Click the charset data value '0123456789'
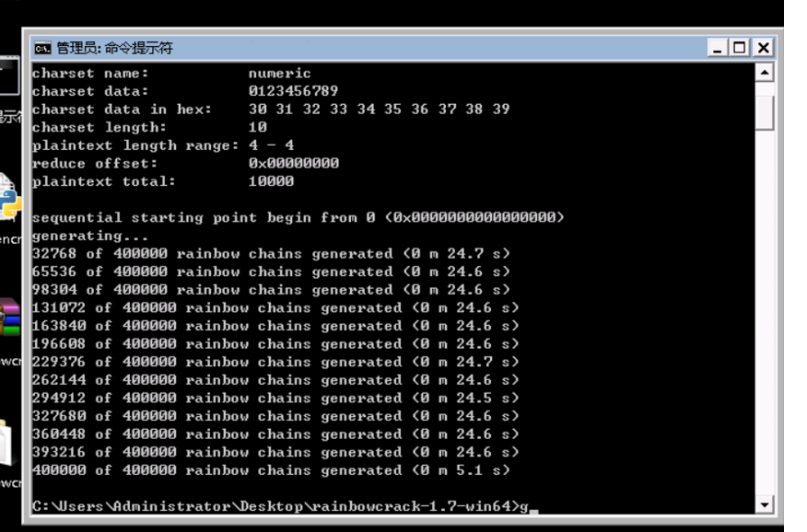The width and height of the screenshot is (807, 532). pos(293,91)
